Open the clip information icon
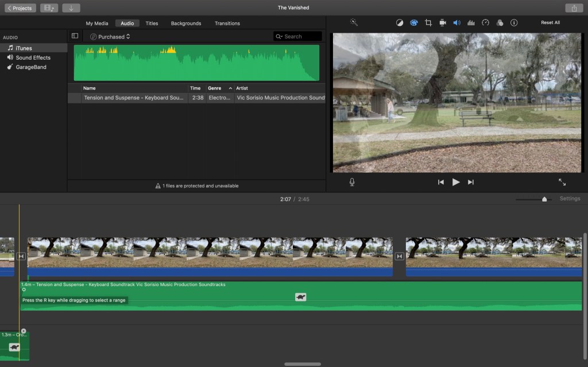The width and height of the screenshot is (588, 367). tap(514, 23)
